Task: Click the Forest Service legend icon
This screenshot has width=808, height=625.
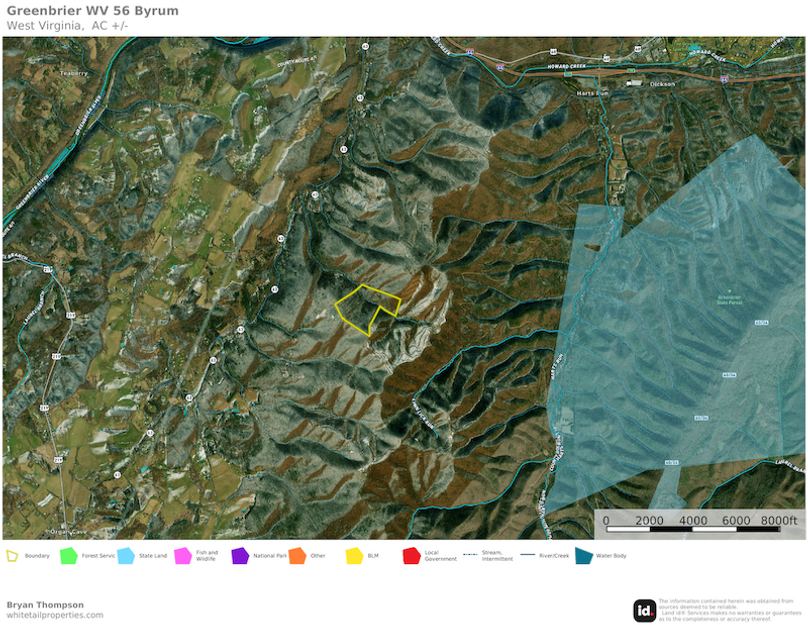Action: click(66, 556)
